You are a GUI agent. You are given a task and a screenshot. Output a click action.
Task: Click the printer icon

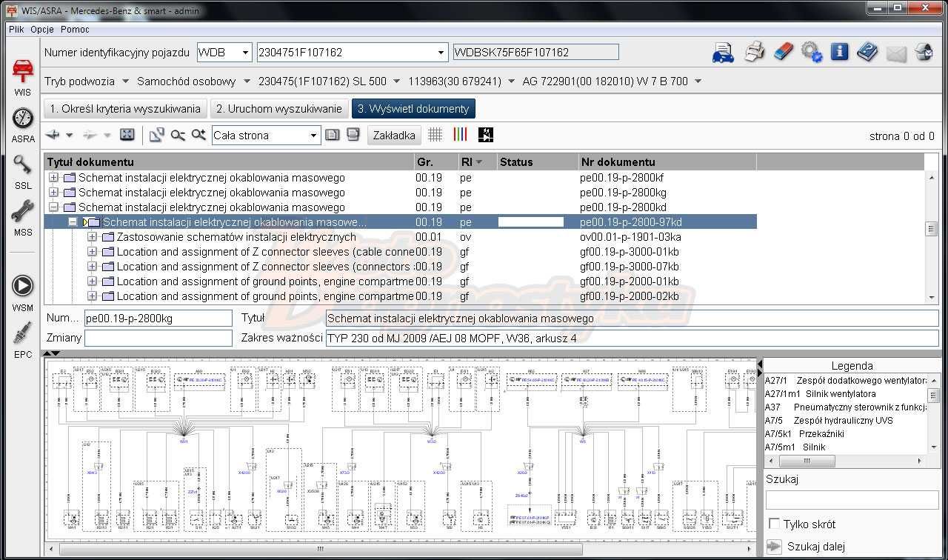click(755, 52)
